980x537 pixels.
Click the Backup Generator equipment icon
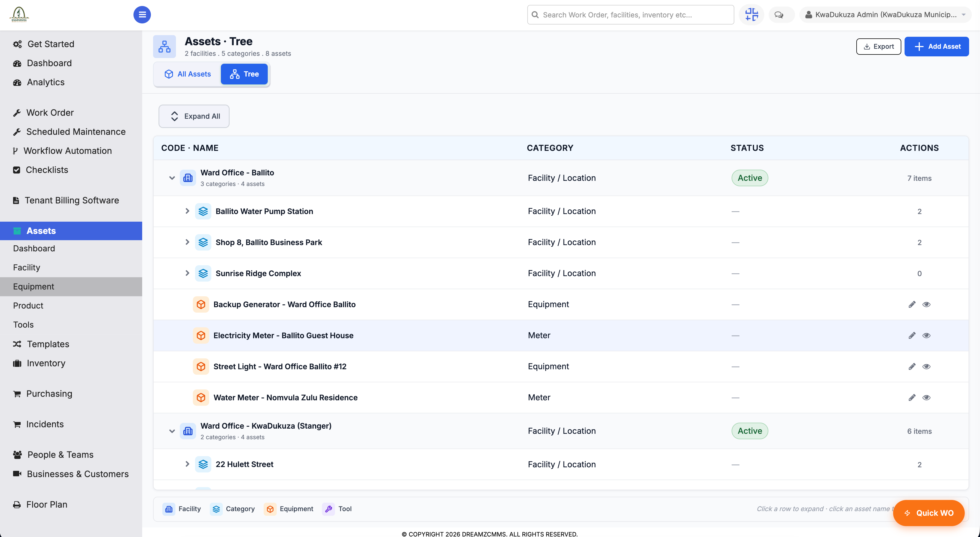tap(201, 304)
